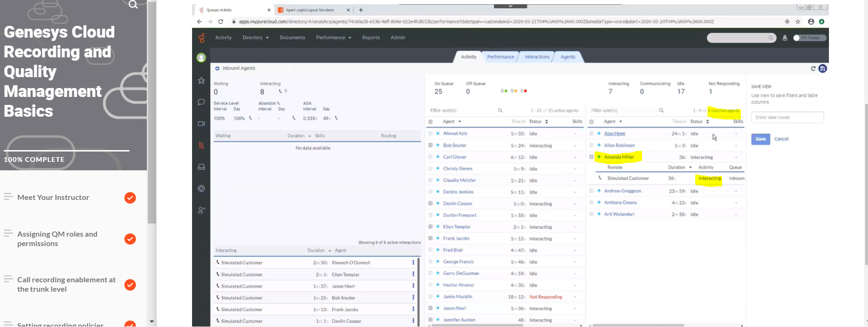Collapse all rows in the inactive agents table

click(591, 122)
